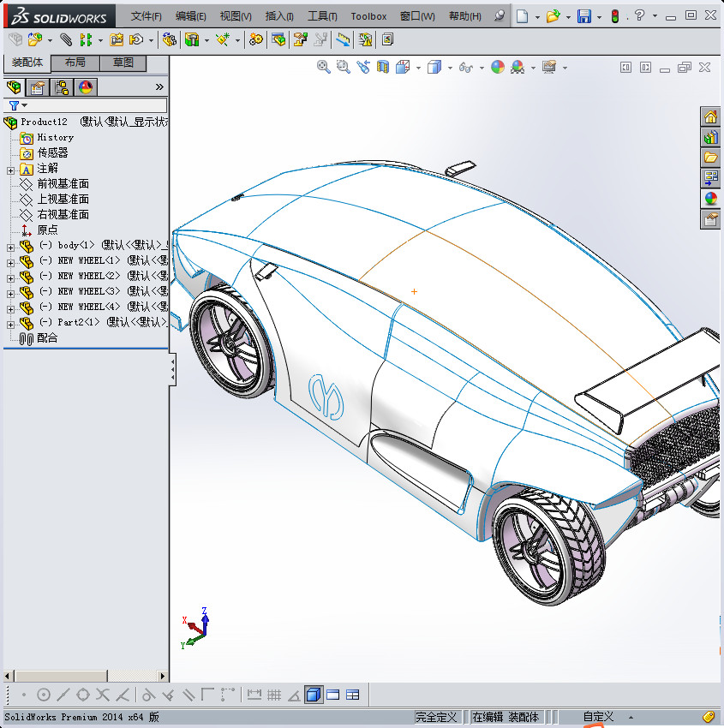This screenshot has width=724, height=728.
Task: Click the Zoom to Fit magnifier icon
Action: click(x=324, y=67)
